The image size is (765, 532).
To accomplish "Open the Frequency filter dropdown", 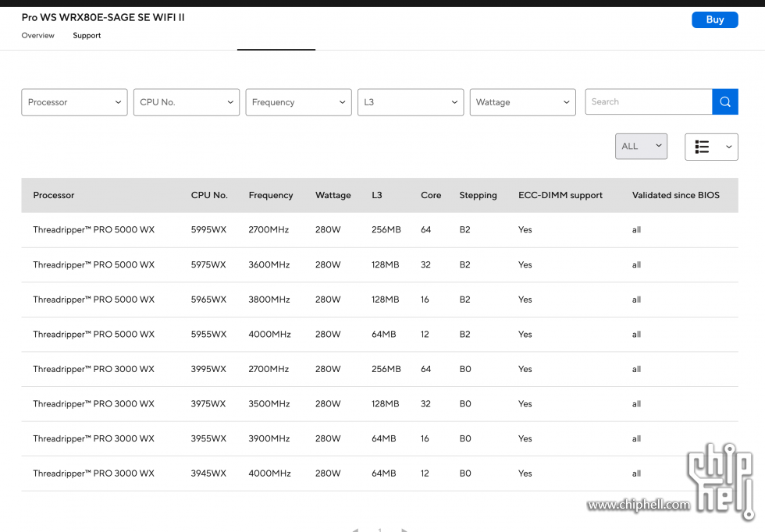I will (298, 102).
